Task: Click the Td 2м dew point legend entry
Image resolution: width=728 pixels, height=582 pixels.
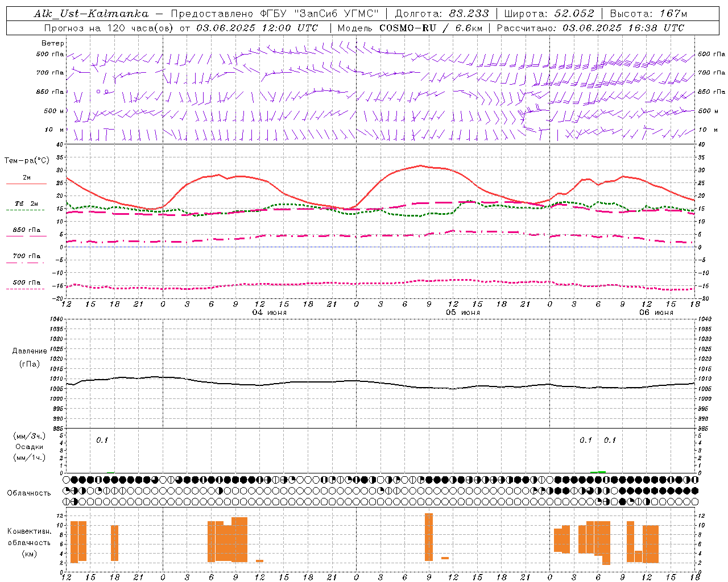Action: click(x=27, y=203)
